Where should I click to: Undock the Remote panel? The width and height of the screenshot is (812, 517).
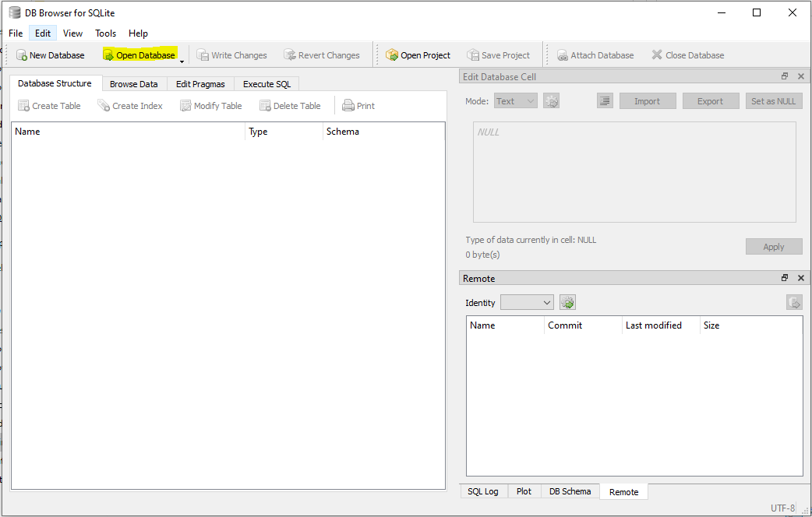785,278
